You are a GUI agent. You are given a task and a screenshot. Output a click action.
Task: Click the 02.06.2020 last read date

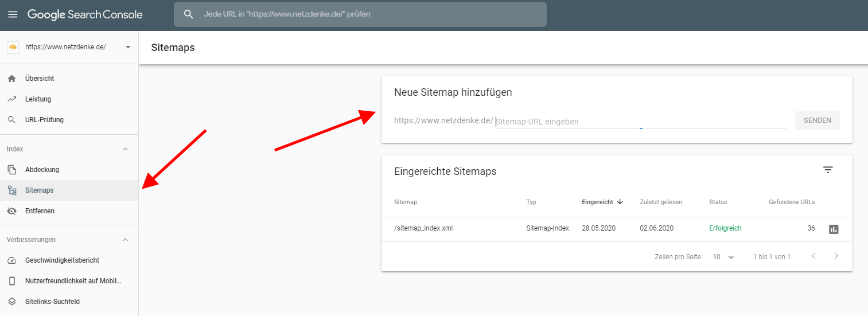[x=657, y=228]
